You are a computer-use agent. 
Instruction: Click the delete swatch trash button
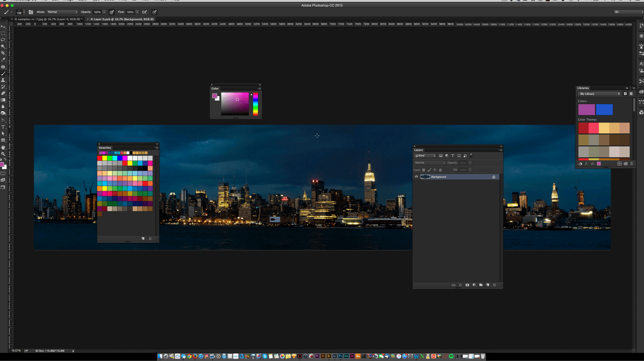[x=150, y=238]
